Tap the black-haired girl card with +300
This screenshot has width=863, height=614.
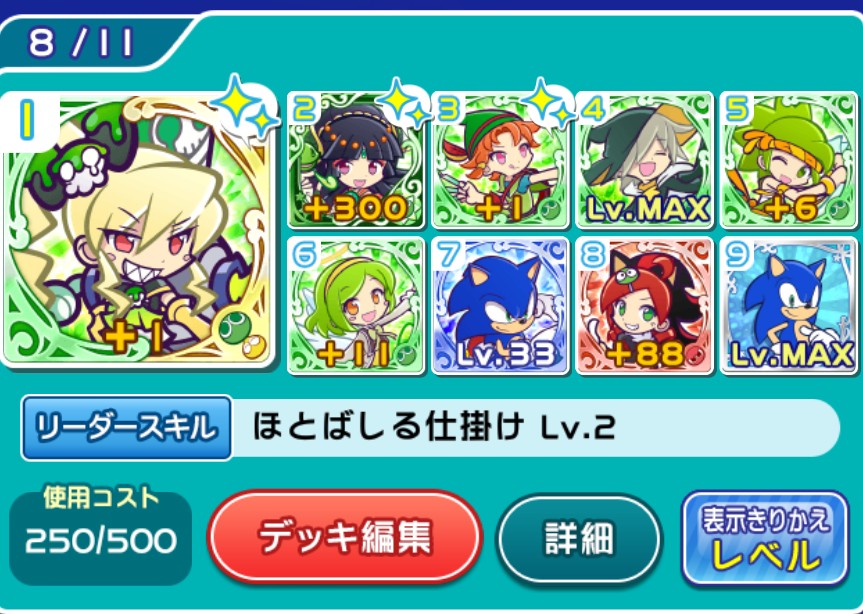(356, 160)
